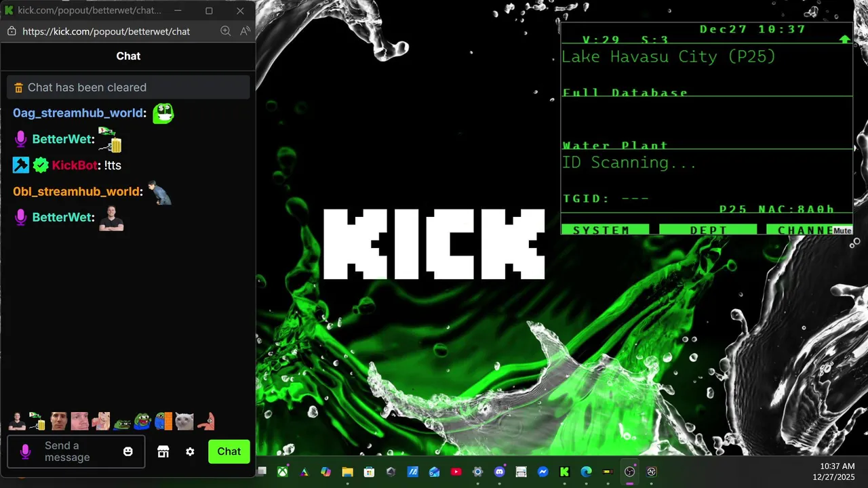This screenshot has height=488, width=868.
Task: Open 0bl_streamhub_world user profile
Action: pos(76,192)
